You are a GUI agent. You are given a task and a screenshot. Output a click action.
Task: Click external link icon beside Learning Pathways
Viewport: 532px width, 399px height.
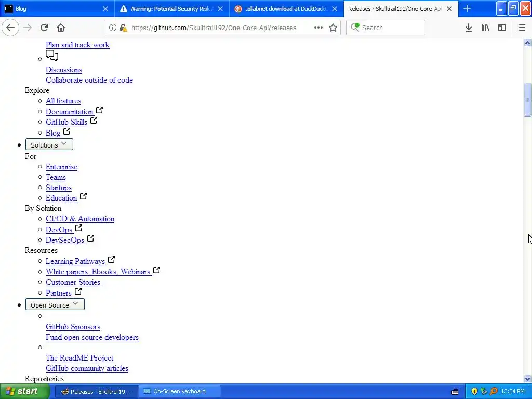(111, 260)
